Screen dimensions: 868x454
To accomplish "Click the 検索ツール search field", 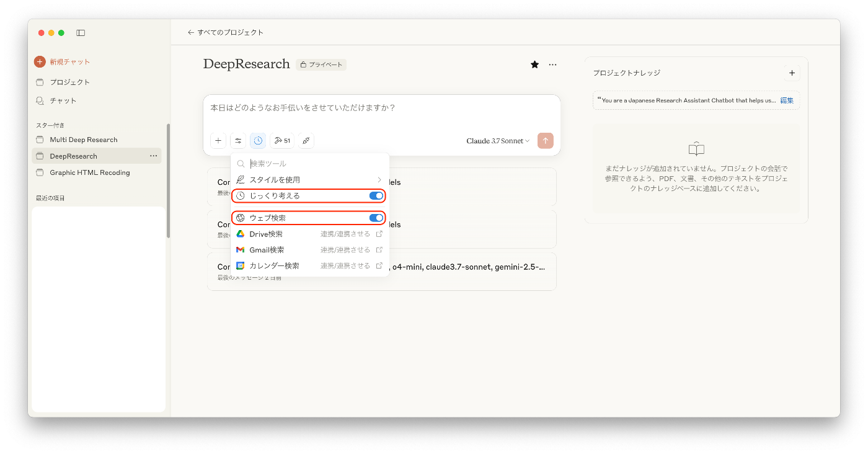I will pos(310,164).
